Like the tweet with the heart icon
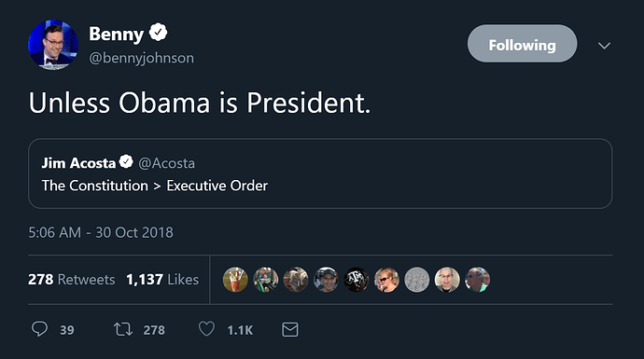The width and height of the screenshot is (644, 359). point(206,329)
